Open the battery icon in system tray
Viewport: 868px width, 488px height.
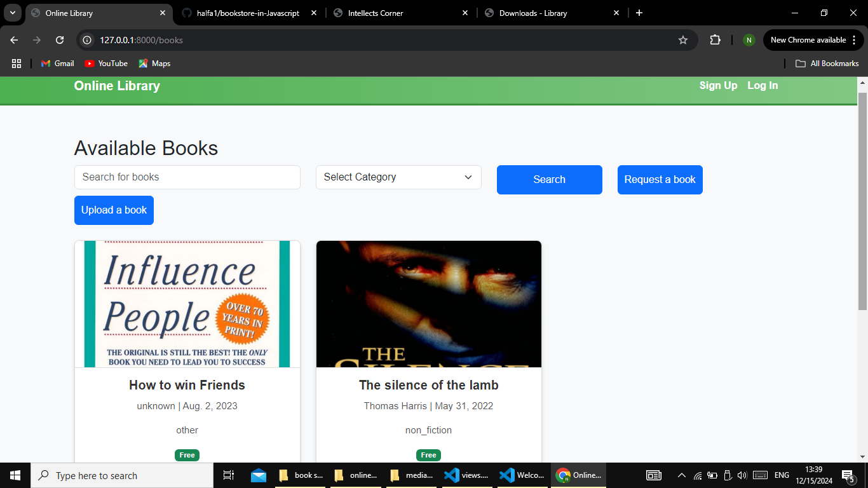pyautogui.click(x=712, y=475)
